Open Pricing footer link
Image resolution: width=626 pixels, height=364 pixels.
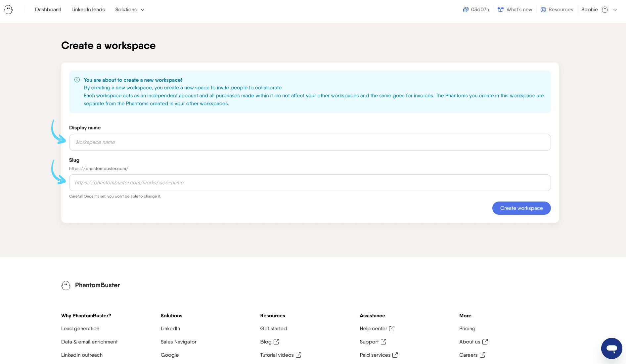pos(467,329)
